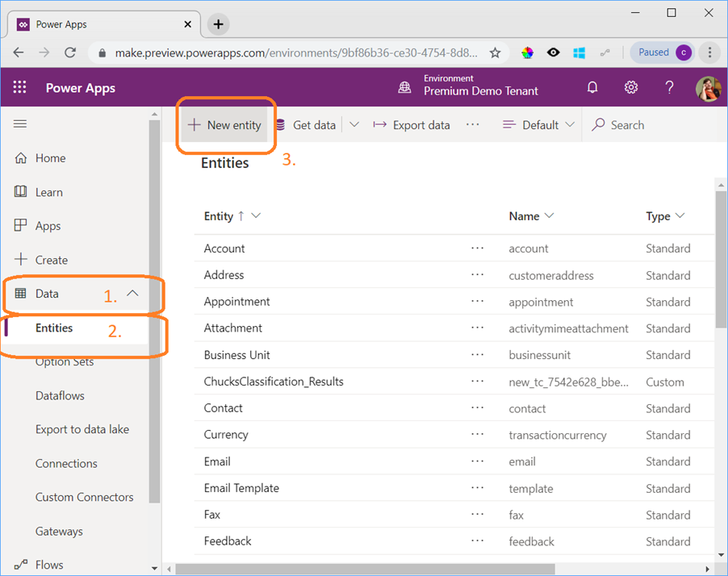Open the Currency entity
The width and height of the screenshot is (728, 576).
(226, 435)
